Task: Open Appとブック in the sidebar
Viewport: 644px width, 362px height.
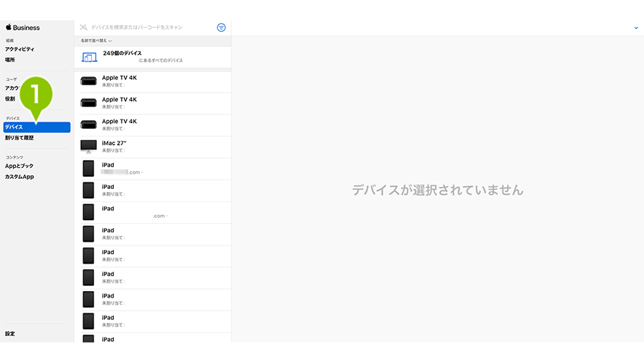Action: (x=20, y=167)
